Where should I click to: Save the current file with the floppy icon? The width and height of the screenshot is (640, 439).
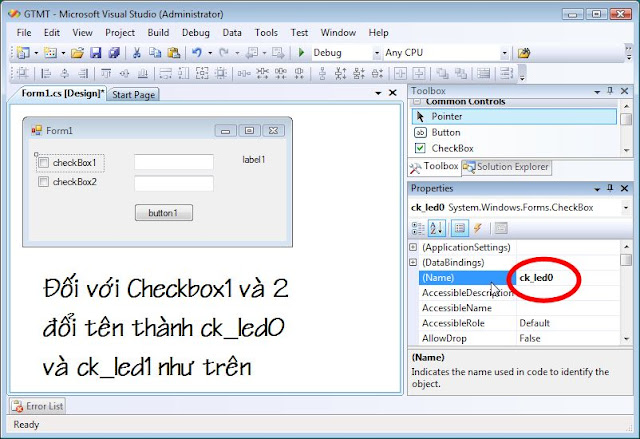(x=96, y=53)
